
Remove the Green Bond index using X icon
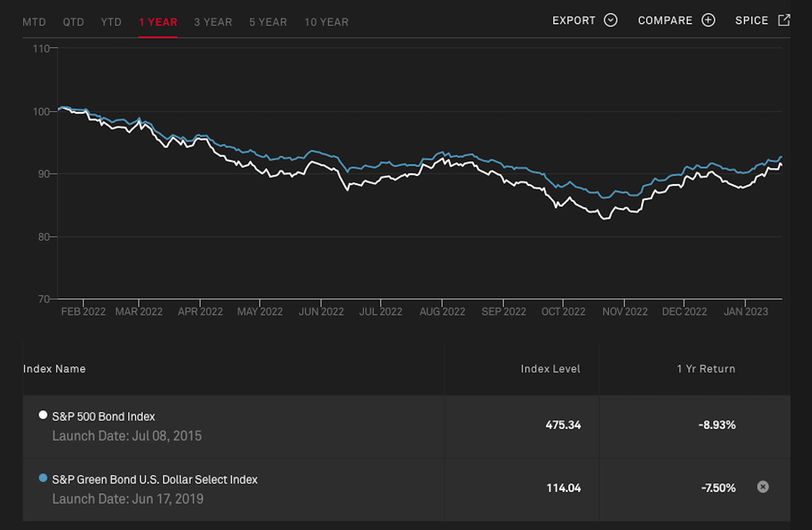pos(763,487)
